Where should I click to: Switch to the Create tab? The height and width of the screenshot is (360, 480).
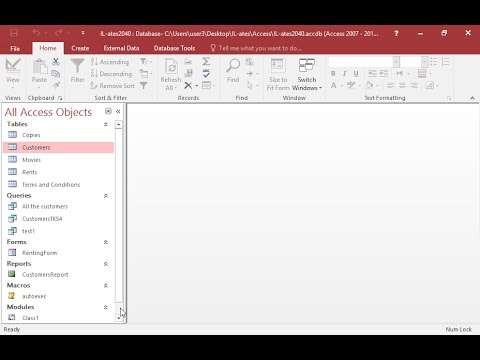[80, 48]
